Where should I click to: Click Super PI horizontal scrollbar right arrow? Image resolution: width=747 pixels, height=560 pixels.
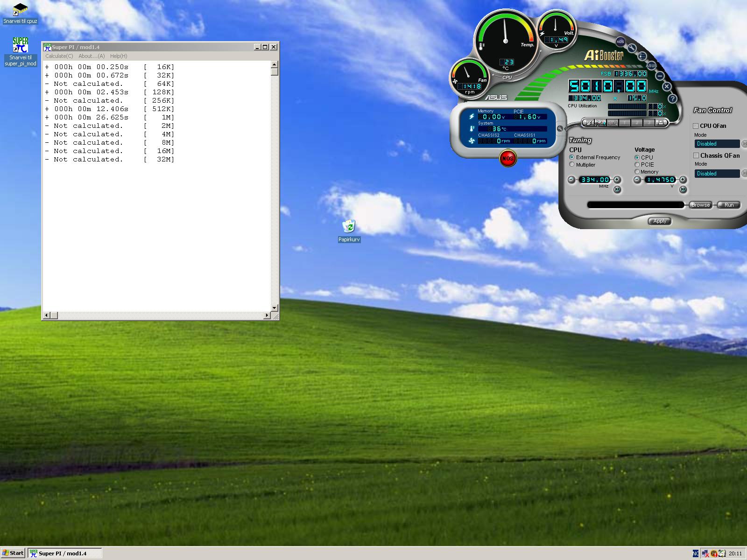click(x=267, y=315)
